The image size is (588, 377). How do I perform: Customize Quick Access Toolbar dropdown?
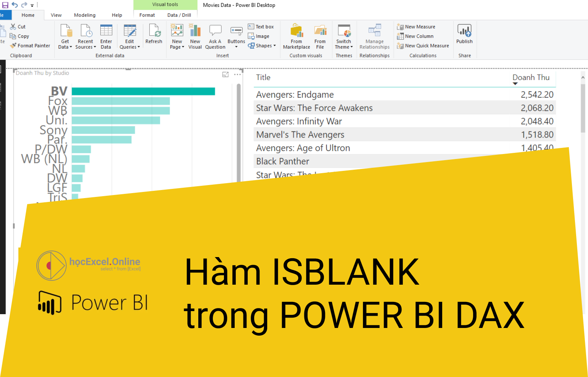[x=32, y=5]
